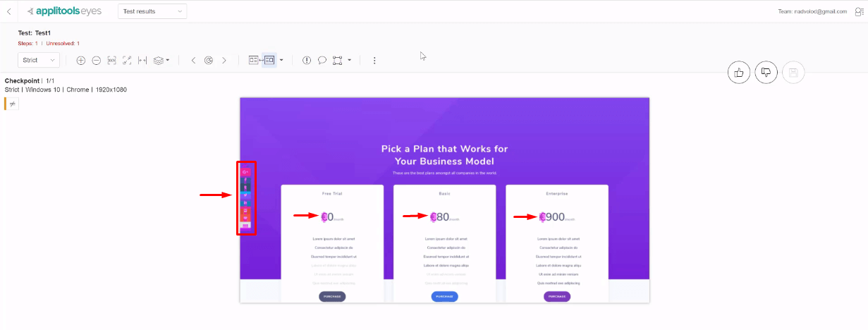Go to the next step chevron
The image size is (868, 330).
[x=224, y=61]
